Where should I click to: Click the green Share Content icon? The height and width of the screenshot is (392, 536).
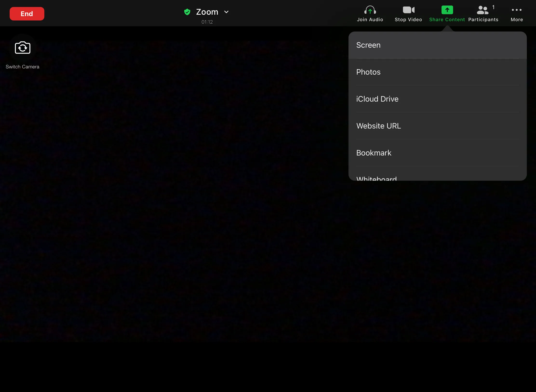click(x=447, y=10)
